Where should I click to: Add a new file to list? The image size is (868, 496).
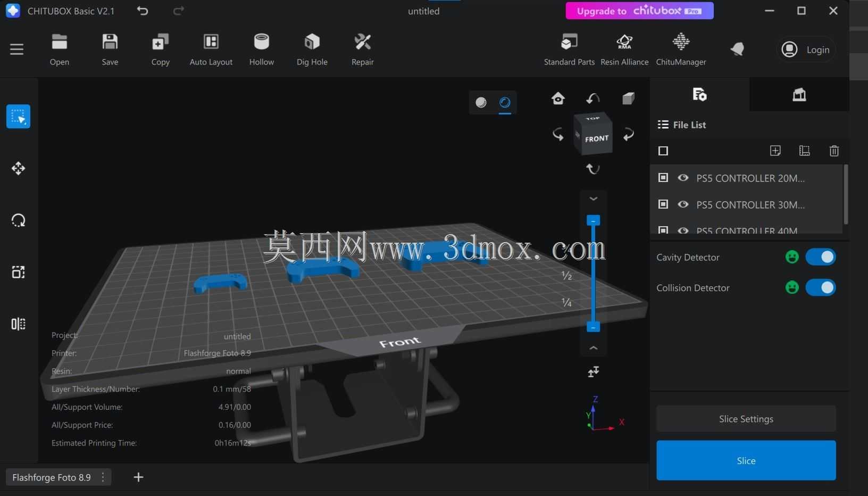pos(775,151)
